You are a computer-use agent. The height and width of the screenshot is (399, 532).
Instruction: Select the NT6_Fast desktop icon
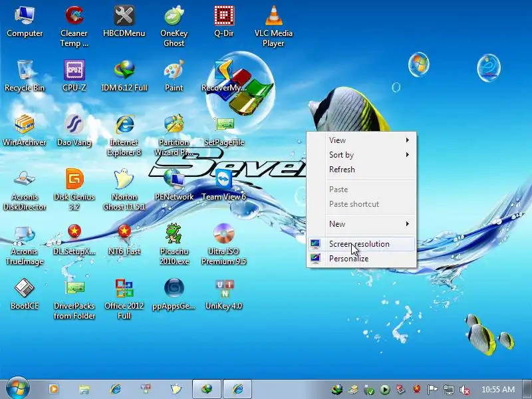(124, 240)
